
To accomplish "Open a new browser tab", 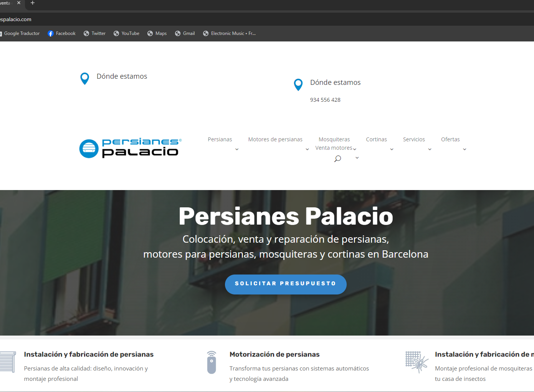I will (33, 3).
